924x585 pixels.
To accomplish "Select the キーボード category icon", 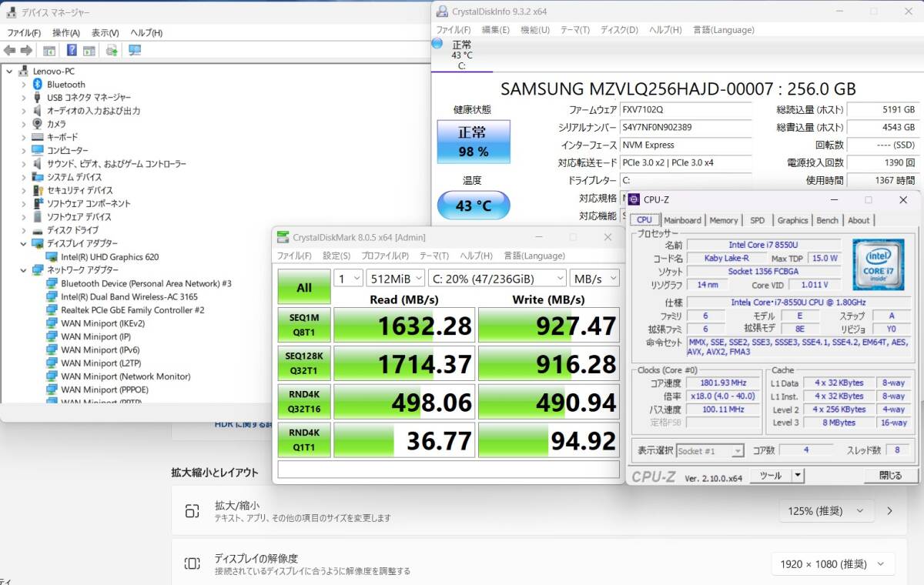I will tap(38, 137).
